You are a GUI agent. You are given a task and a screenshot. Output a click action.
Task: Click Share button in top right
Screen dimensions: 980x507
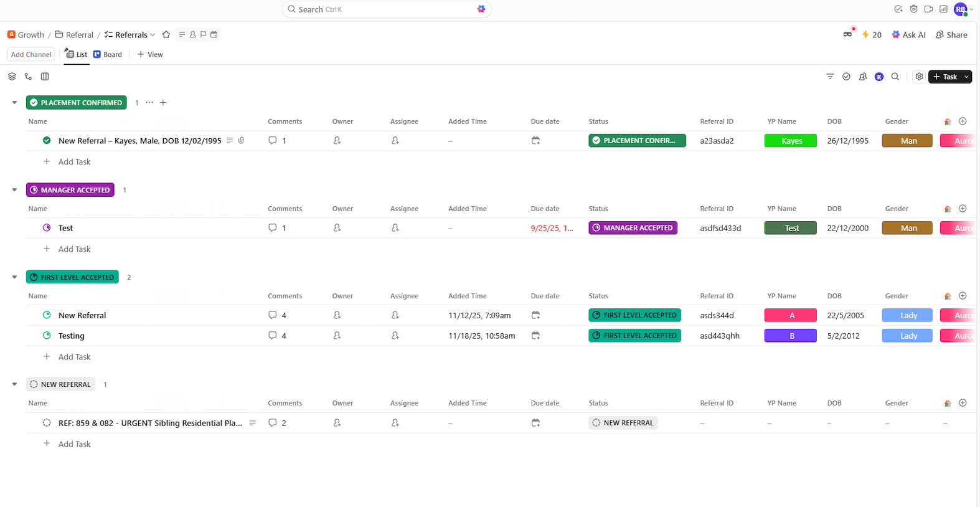(952, 35)
